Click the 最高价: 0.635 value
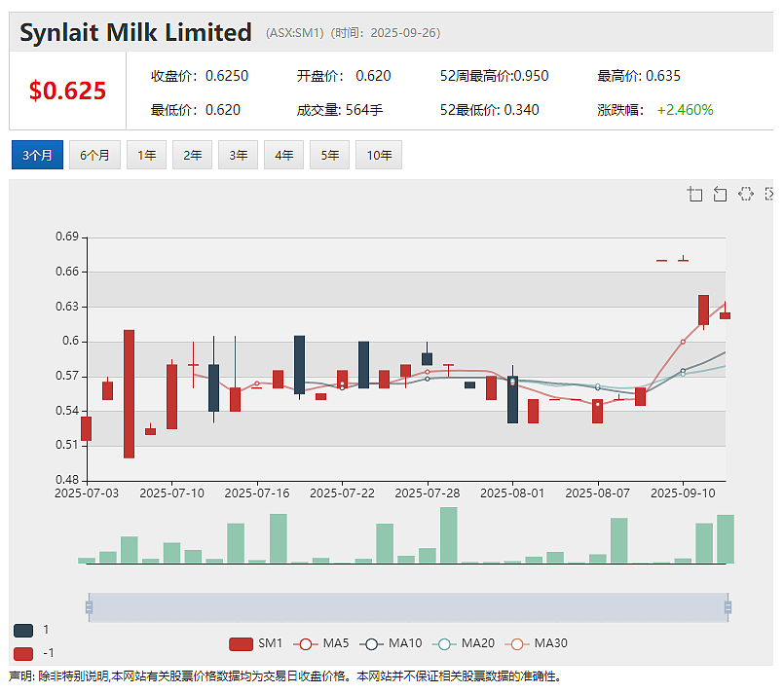The width and height of the screenshot is (784, 693). coord(639,76)
